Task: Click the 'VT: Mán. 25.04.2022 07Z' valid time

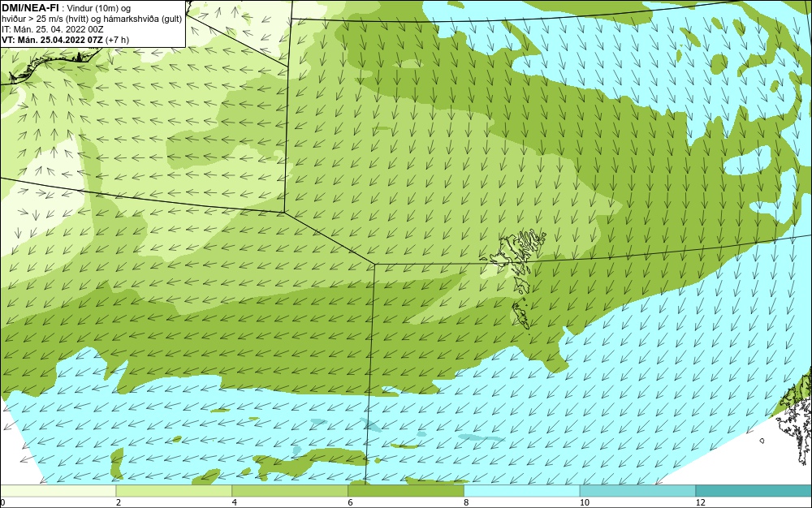Action: coord(52,40)
